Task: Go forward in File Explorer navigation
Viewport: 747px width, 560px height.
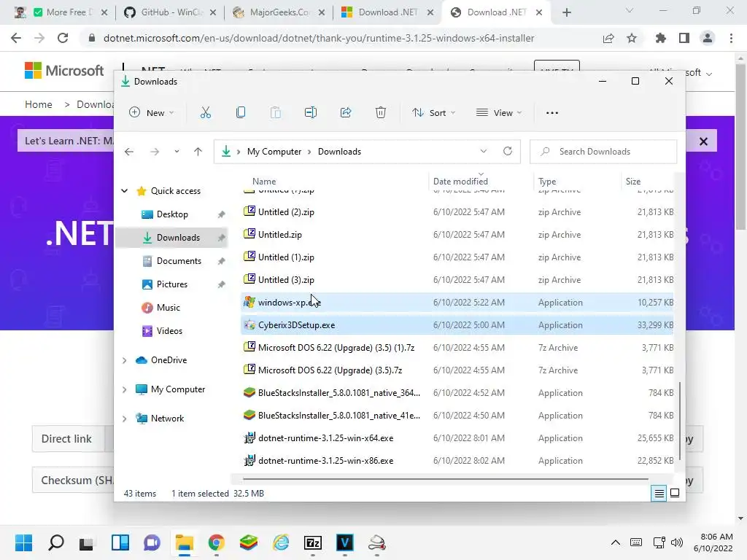Action: [155, 152]
